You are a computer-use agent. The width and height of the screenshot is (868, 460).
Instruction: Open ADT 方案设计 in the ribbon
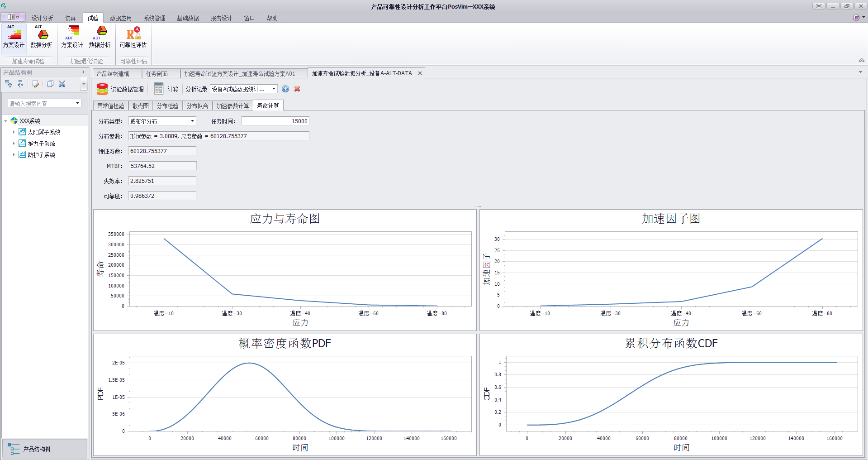72,36
